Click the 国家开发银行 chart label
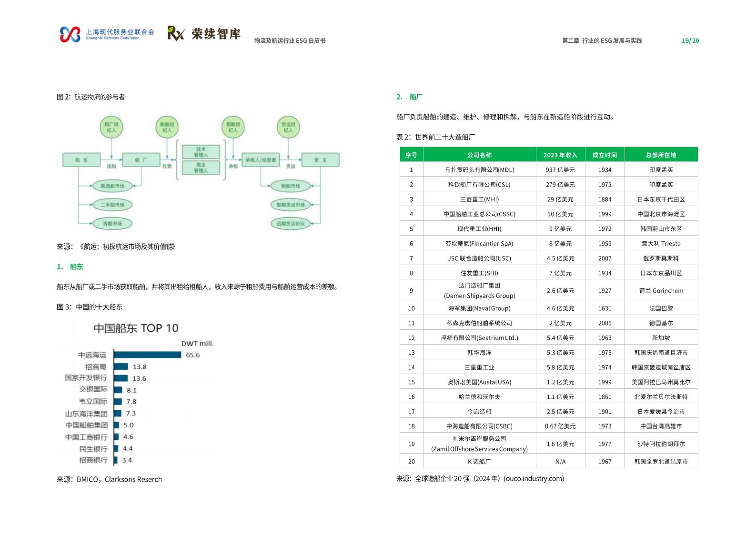The image size is (756, 534). click(86, 378)
